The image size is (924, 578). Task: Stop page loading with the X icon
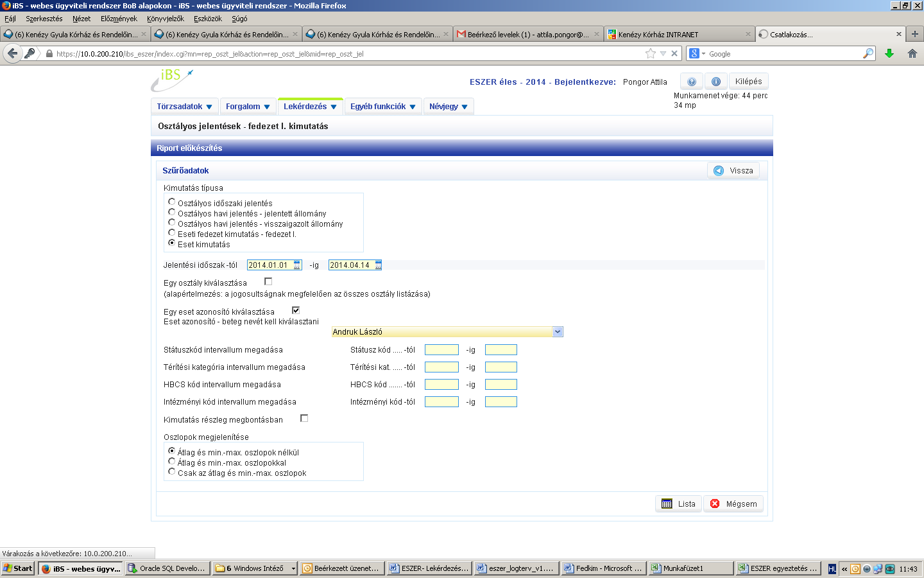pyautogui.click(x=674, y=53)
